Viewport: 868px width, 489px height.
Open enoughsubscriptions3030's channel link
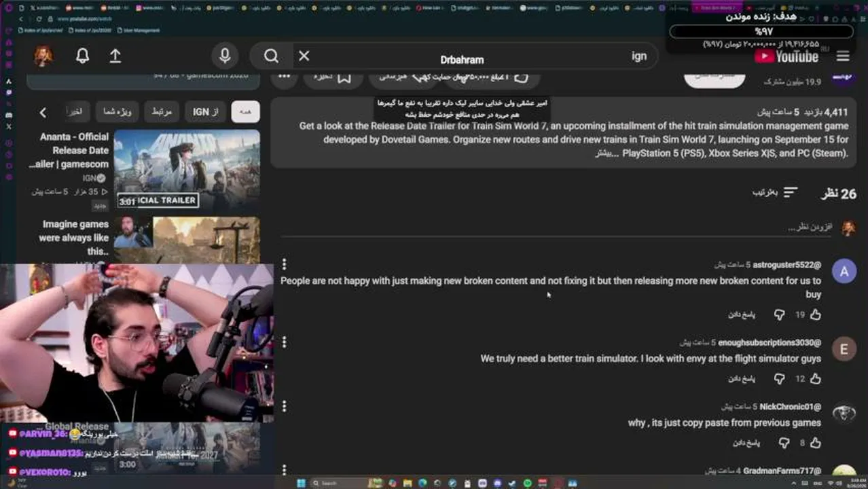pyautogui.click(x=770, y=342)
